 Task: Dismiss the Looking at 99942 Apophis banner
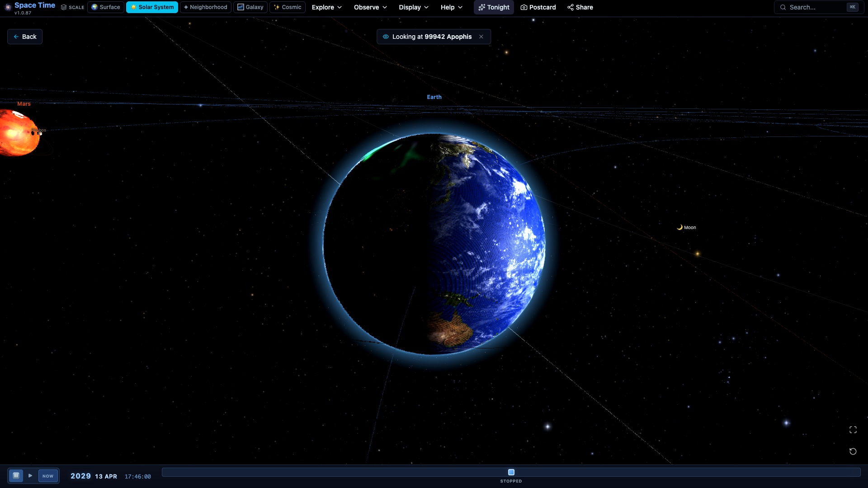pos(481,37)
